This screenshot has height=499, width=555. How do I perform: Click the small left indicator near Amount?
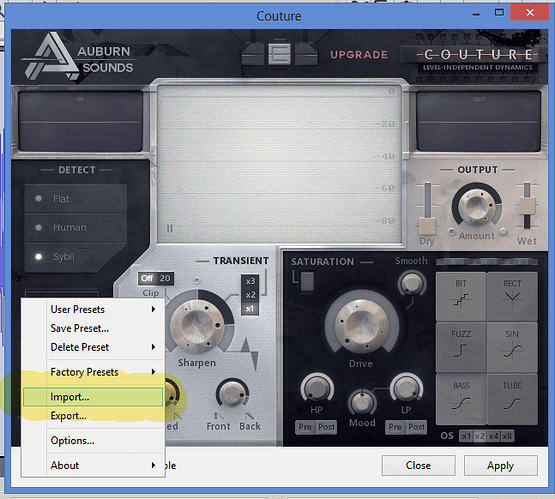pyautogui.click(x=452, y=232)
